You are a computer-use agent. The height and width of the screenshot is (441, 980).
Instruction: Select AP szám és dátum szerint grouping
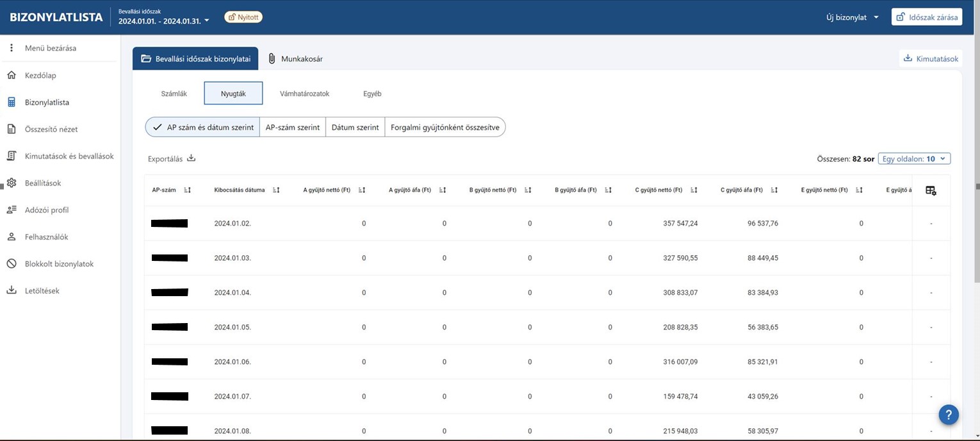(203, 128)
